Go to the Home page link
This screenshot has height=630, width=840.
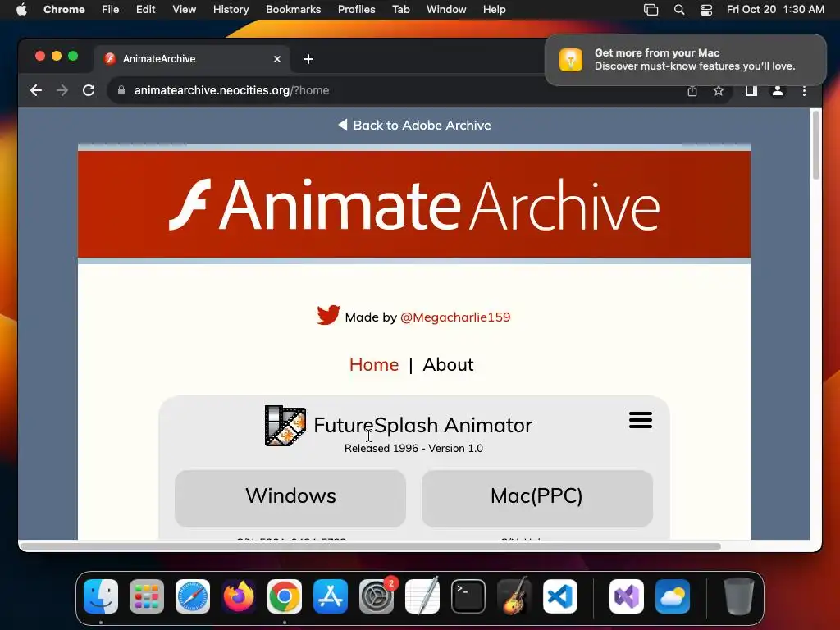coord(374,364)
